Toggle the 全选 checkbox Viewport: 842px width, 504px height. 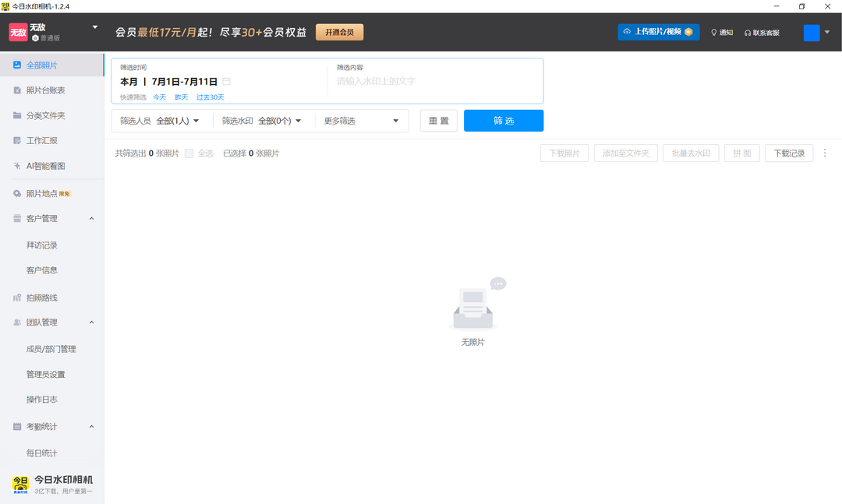(189, 153)
